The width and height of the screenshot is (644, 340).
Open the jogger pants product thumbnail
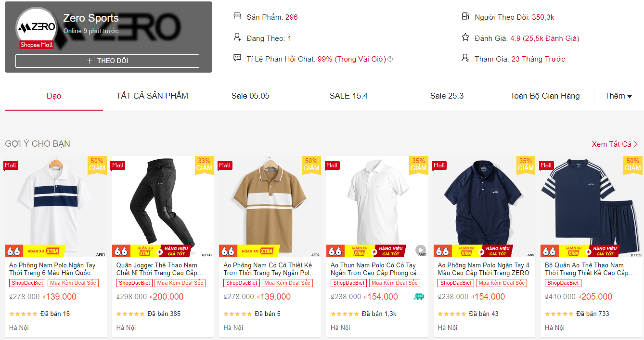pos(163,202)
